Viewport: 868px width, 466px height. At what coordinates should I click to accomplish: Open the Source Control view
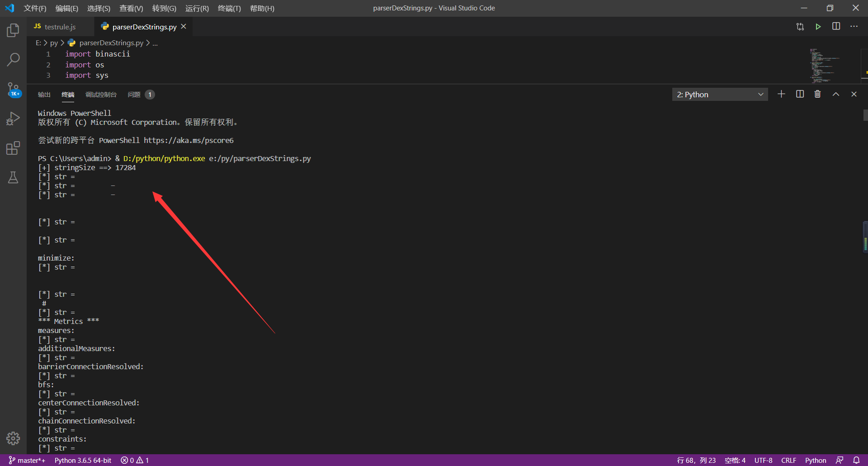(13, 89)
